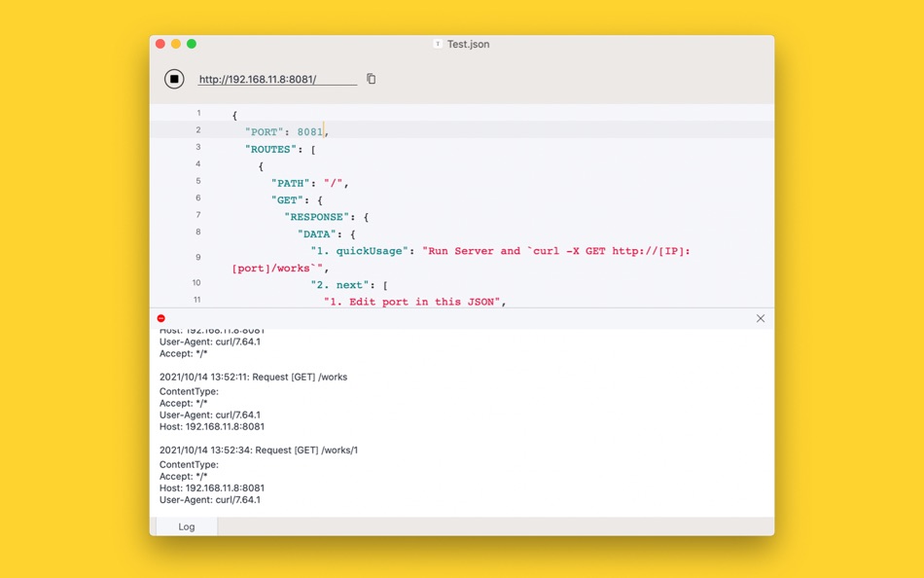Stop the running mock server
924x578 pixels.
174,79
